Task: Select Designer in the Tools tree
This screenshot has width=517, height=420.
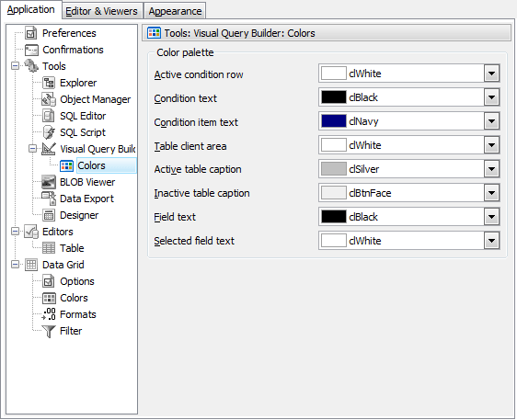Action: point(79,215)
